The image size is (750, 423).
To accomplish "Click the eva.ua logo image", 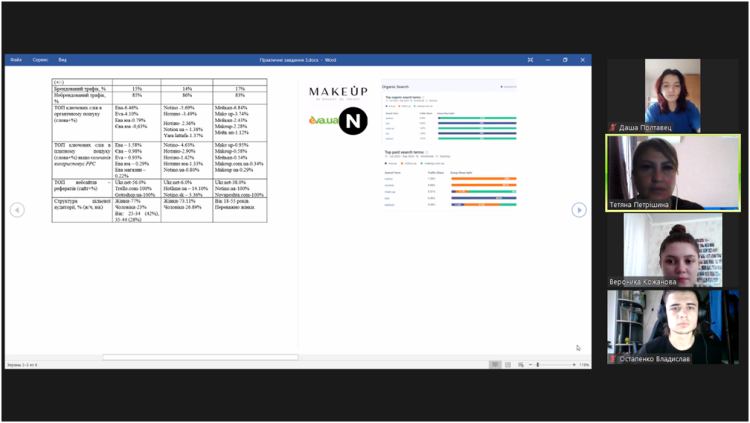I will tap(322, 122).
